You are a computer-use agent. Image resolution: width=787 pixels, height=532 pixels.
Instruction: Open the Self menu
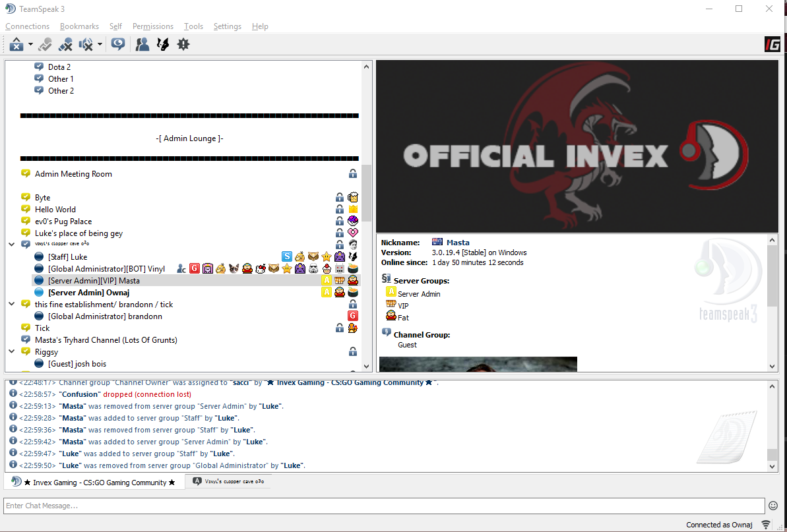pyautogui.click(x=115, y=26)
